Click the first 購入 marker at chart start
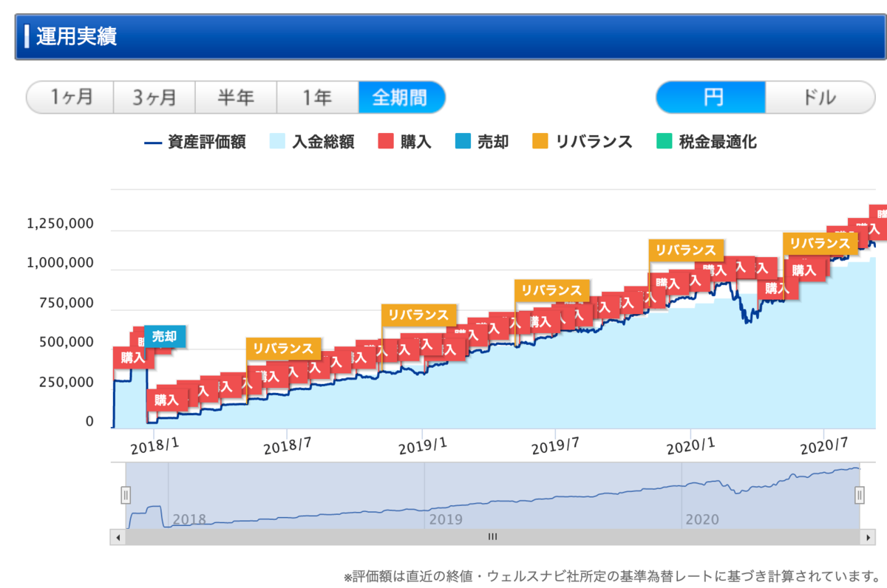This screenshot has height=588, width=887. (x=134, y=358)
